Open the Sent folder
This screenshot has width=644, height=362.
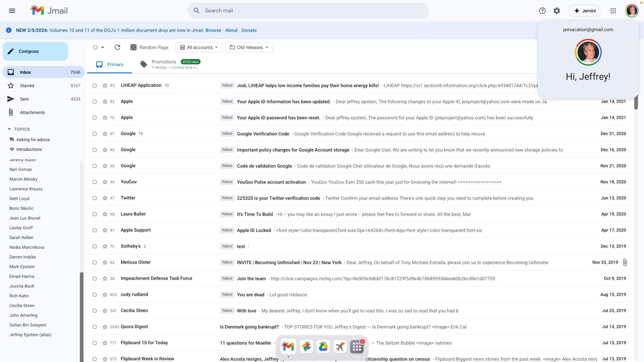(x=44, y=99)
